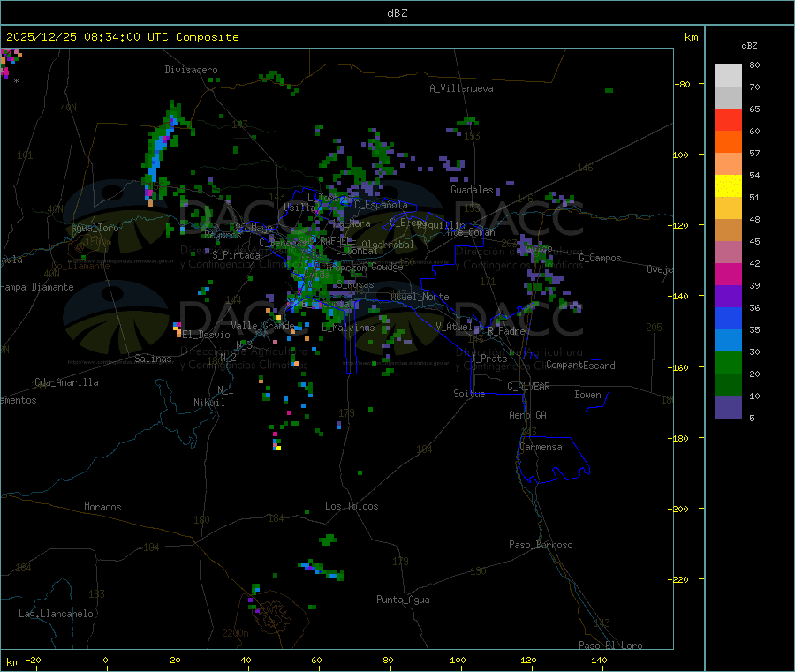Select the El_Desvio map label
The image size is (795, 672).
pyautogui.click(x=207, y=335)
